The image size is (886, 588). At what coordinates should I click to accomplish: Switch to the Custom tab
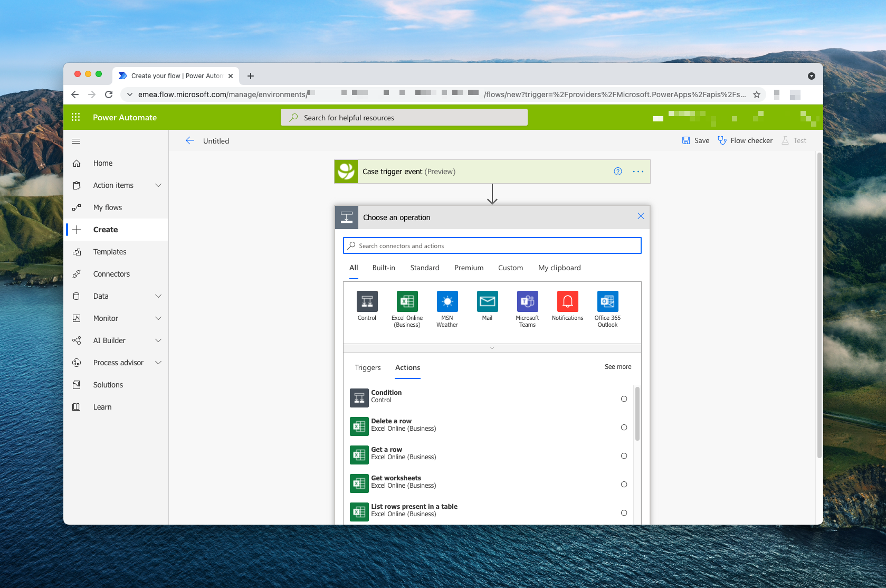coord(510,268)
